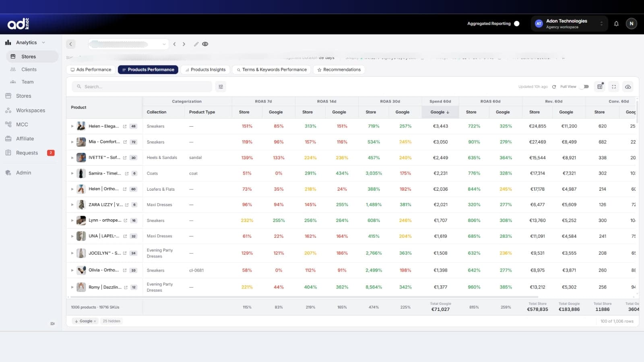Open the Recommendations tab
Screen dimensions: 644x362
click(339, 70)
